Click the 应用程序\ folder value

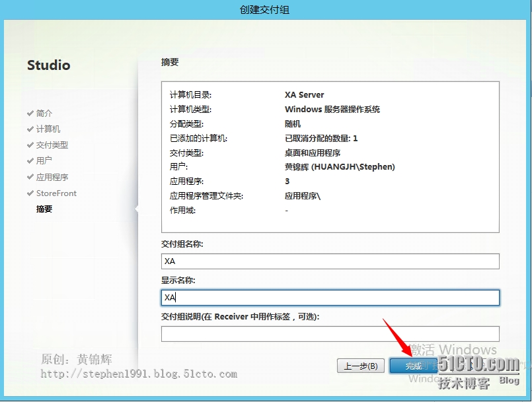(x=303, y=196)
